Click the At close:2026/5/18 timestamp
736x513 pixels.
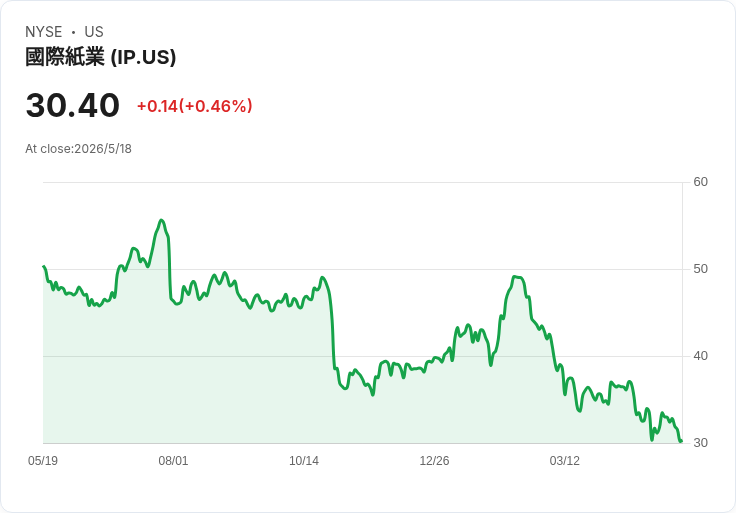pos(78,149)
